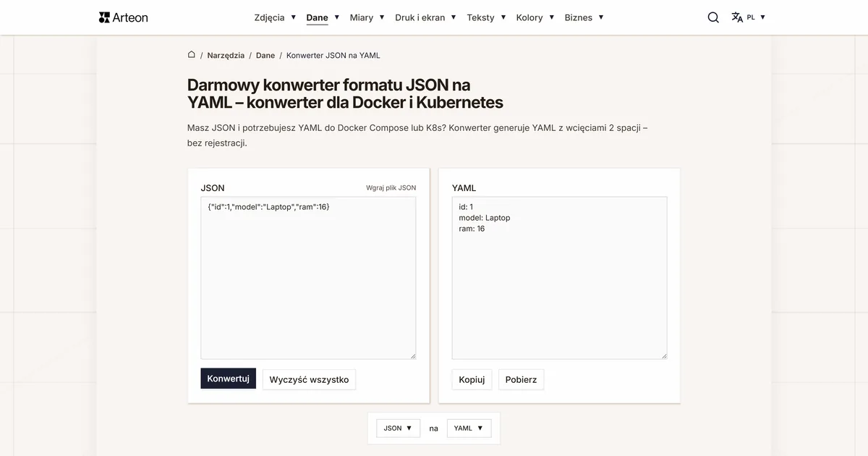Image resolution: width=868 pixels, height=456 pixels.
Task: Go to Dane breadcrumb link
Action: click(265, 55)
